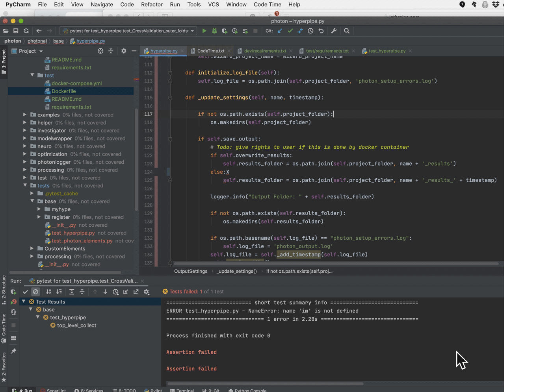Switch to the CodeTime.txt tab
This screenshot has height=392, width=550.
[x=210, y=51]
